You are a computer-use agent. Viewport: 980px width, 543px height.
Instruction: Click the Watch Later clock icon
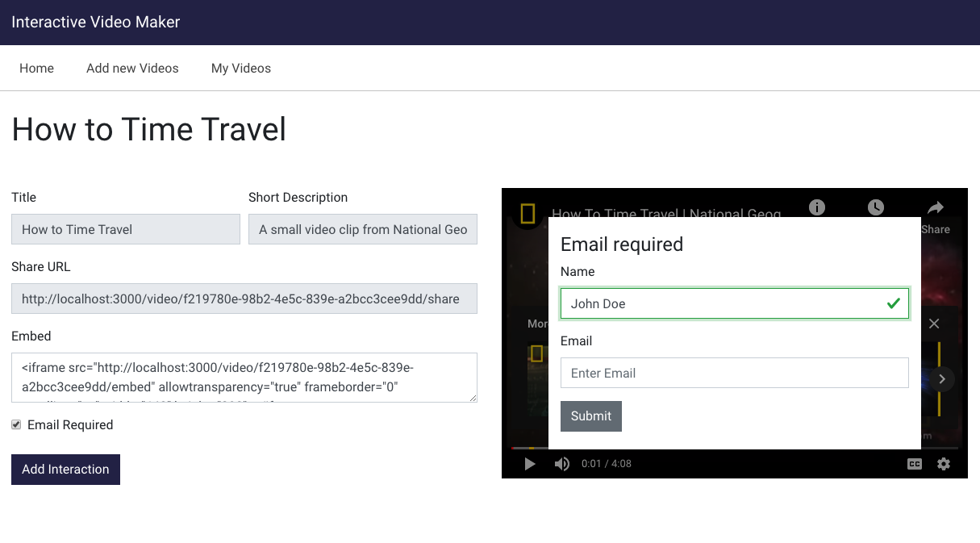click(876, 207)
